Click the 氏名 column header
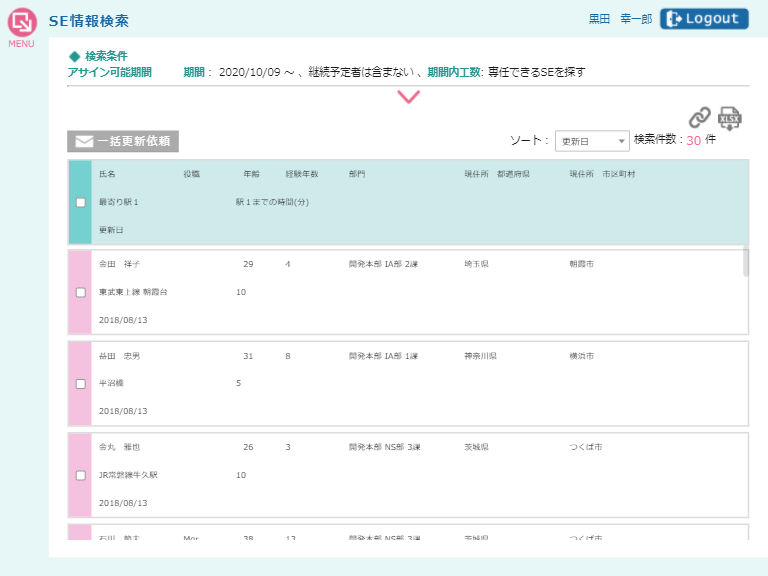Screen dimensions: 768x576 (x=107, y=174)
